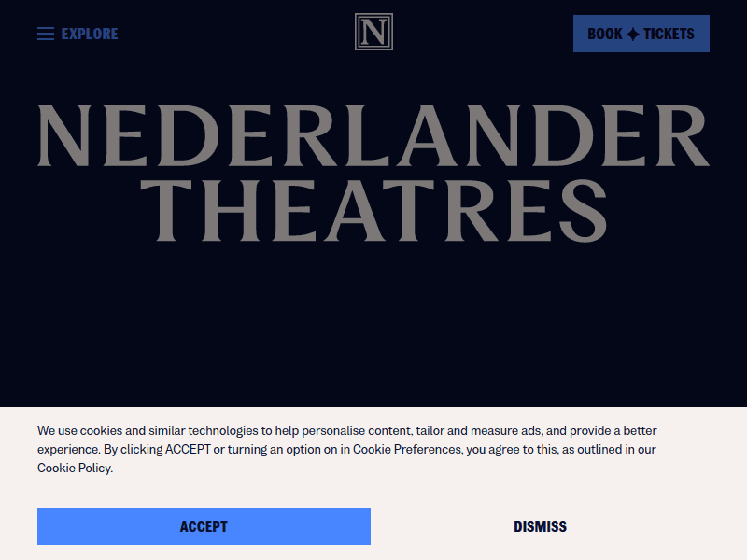
Task: Click EXPLORE in the top-left header
Action: [89, 34]
